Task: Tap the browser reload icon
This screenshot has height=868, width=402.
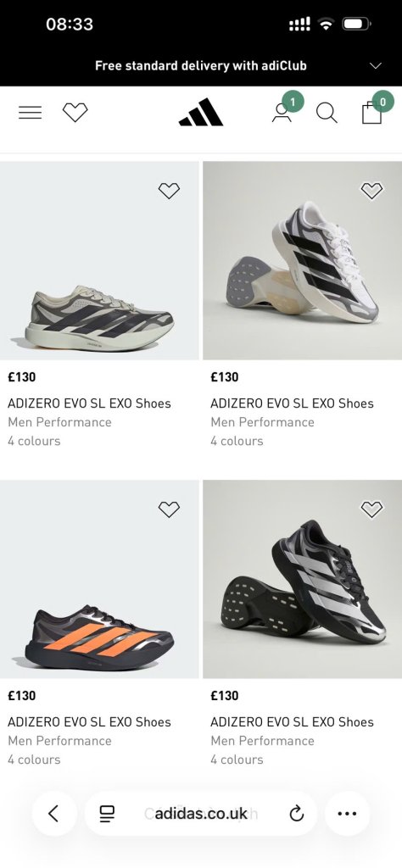Action: (297, 813)
